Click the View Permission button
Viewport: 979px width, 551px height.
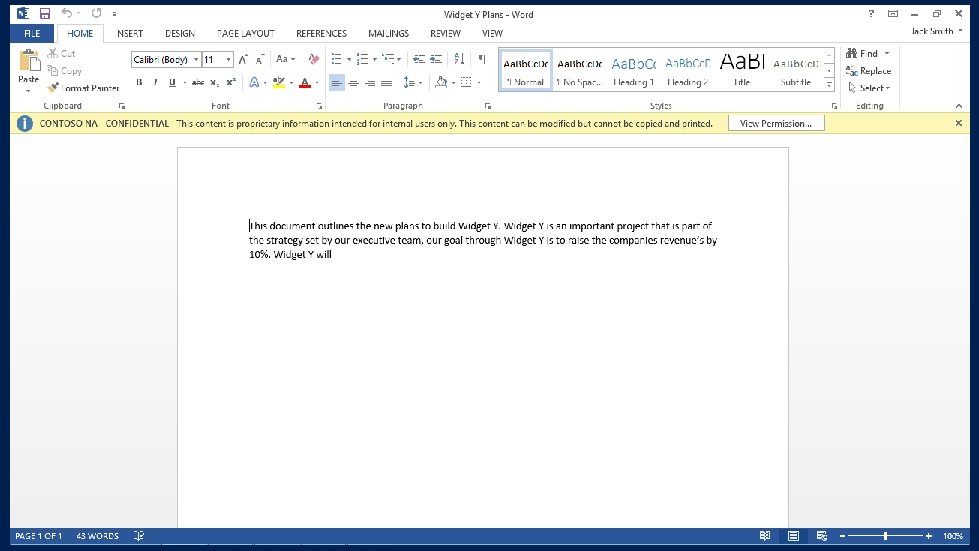coord(776,123)
